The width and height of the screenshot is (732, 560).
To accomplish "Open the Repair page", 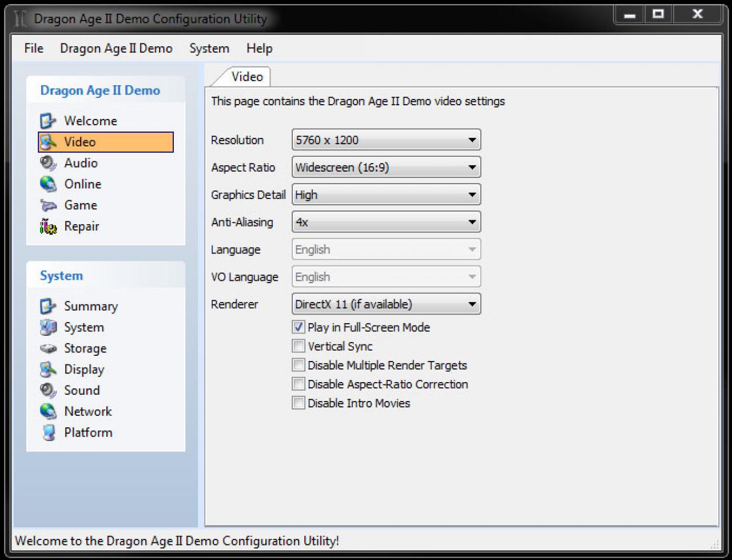I will pyautogui.click(x=82, y=227).
